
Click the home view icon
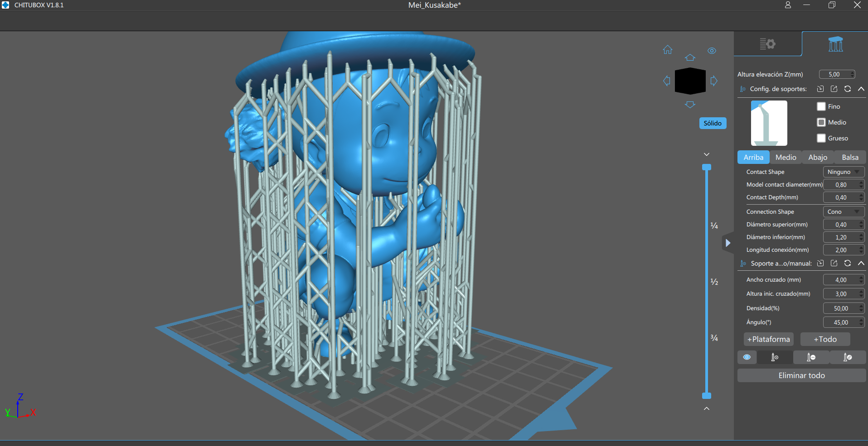668,50
